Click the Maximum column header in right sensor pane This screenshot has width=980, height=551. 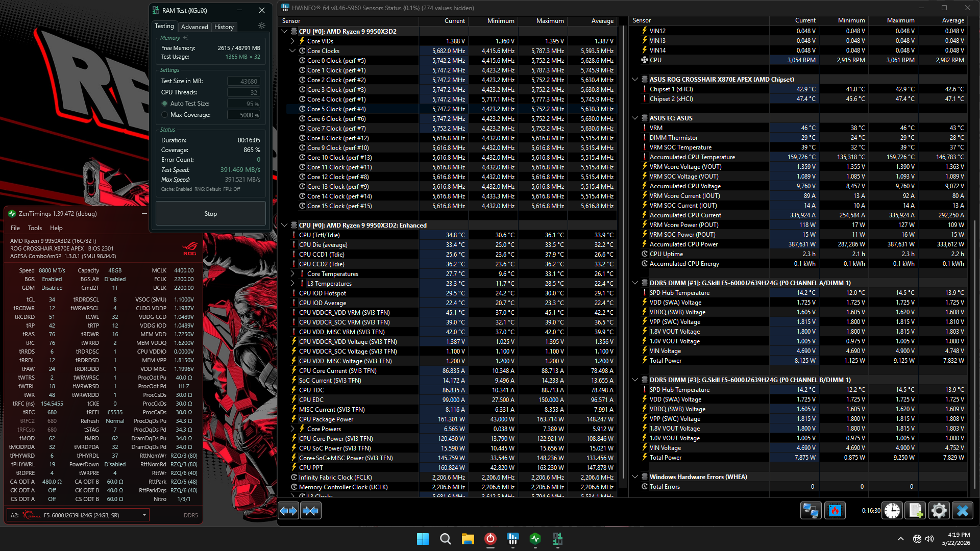tap(892, 20)
